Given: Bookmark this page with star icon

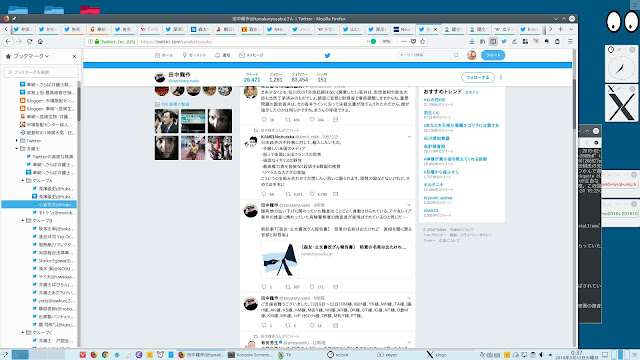Looking at the screenshot, I should coord(422,41).
